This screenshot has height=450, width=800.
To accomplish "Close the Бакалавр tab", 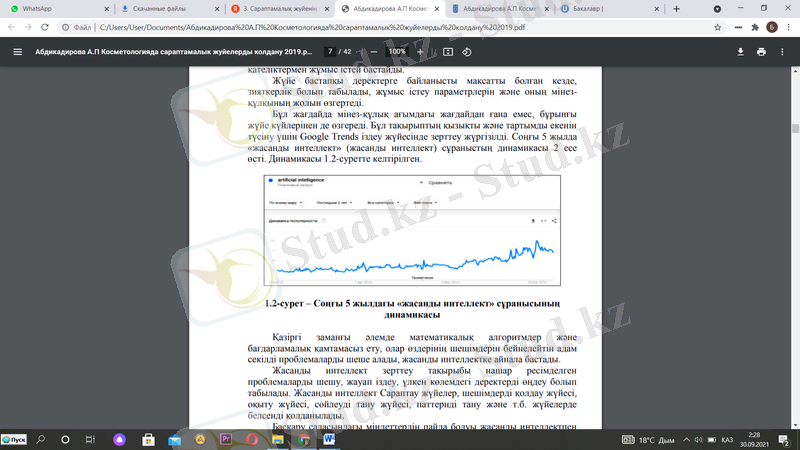I will 657,9.
